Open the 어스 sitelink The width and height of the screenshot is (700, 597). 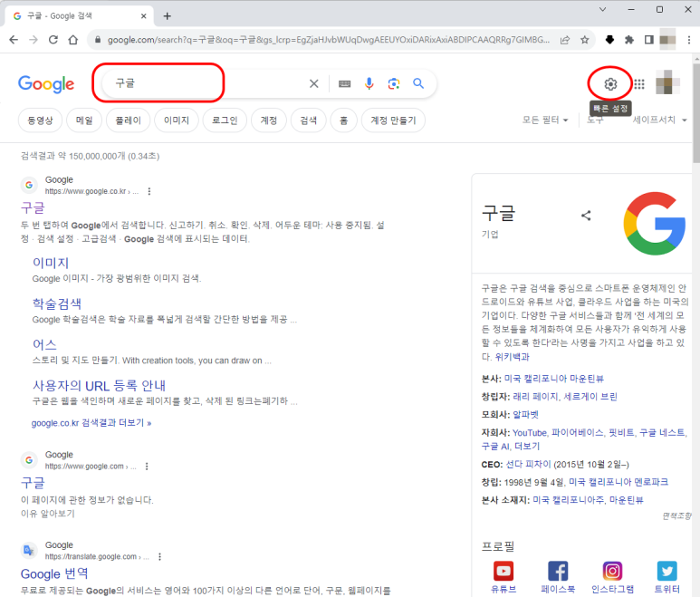(44, 344)
